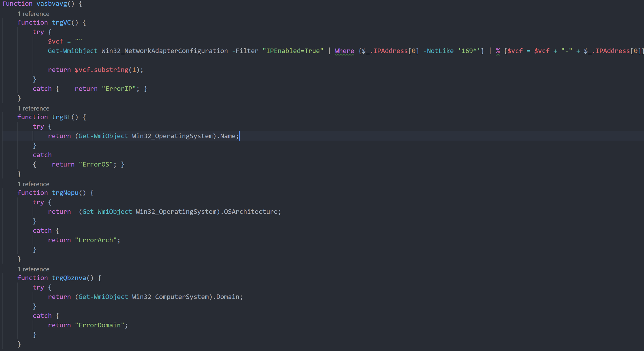Click the -Filter parameter
644x351 pixels.
[x=245, y=51]
